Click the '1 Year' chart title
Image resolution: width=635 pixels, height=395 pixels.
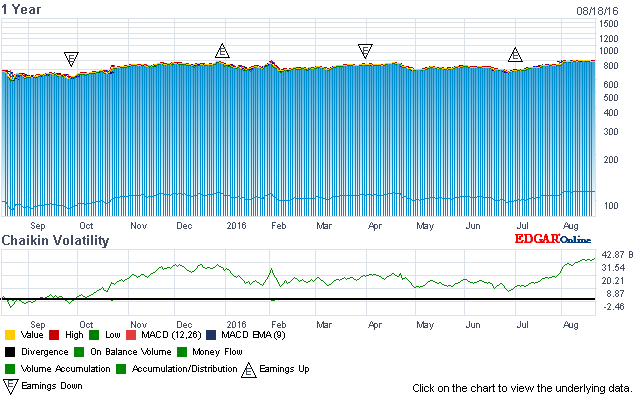click(21, 9)
